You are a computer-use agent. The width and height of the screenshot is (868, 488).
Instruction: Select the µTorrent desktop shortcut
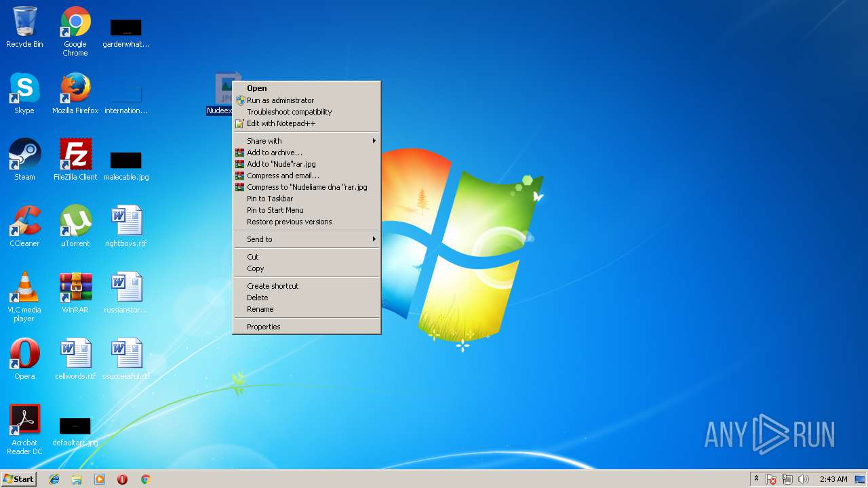point(75,226)
